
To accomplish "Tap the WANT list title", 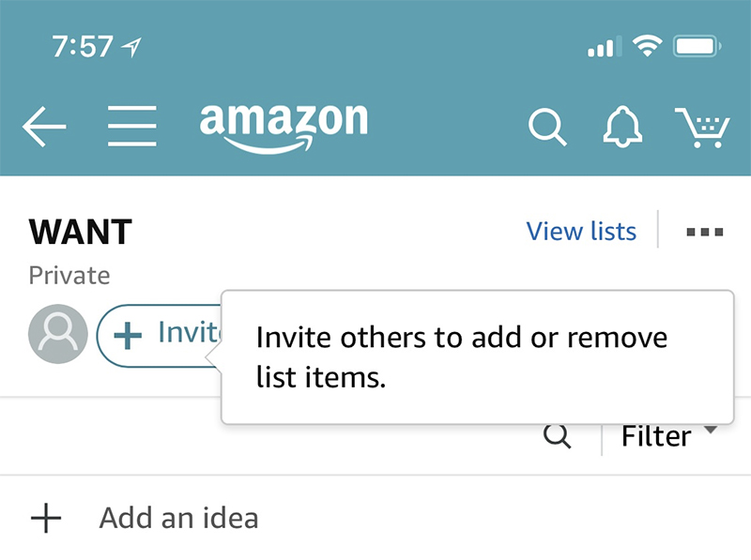I will pyautogui.click(x=80, y=232).
